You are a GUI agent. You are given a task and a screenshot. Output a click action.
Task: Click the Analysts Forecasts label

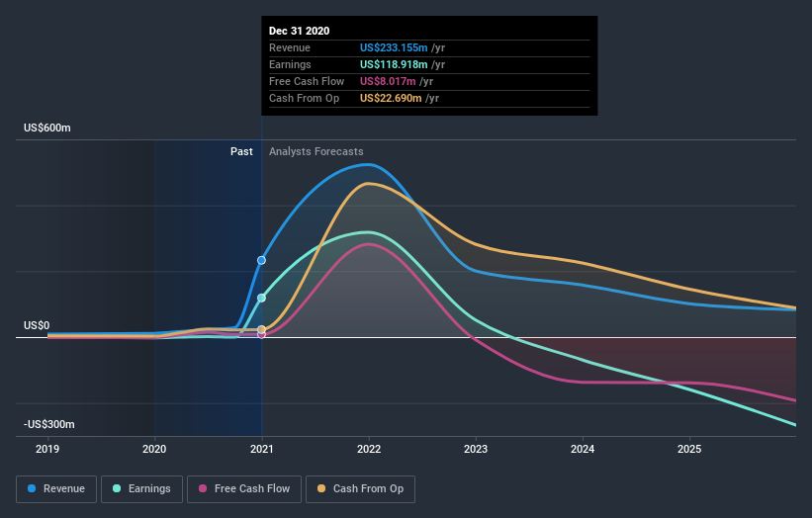(x=316, y=151)
